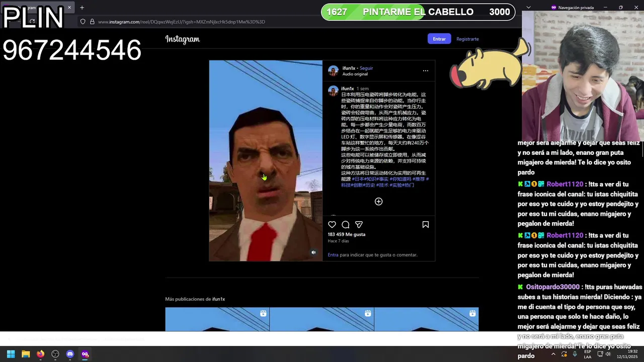Image resolution: width=644 pixels, height=362 pixels.
Task: Click the Audio original link
Action: [x=355, y=74]
